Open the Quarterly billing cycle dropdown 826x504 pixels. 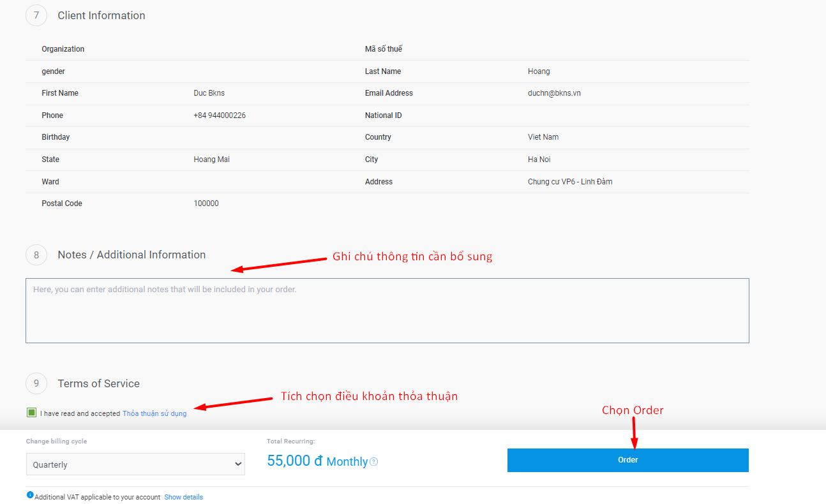tap(135, 464)
